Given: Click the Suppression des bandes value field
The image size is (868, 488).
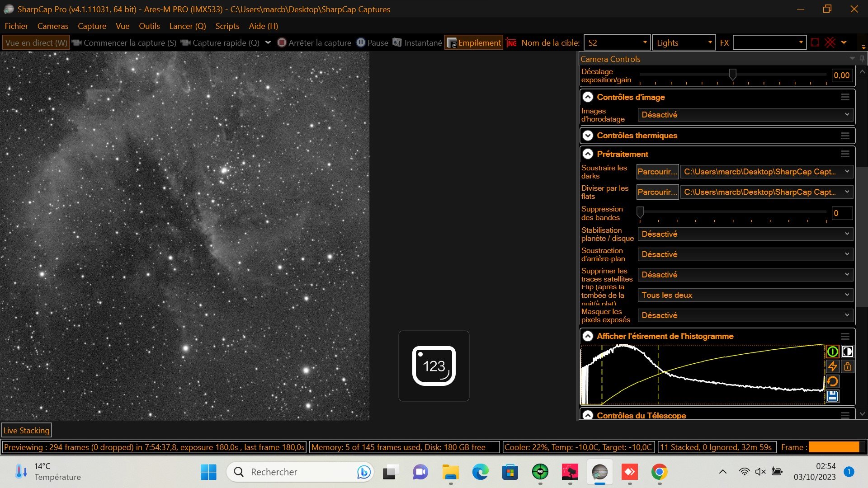Looking at the screenshot, I should tap(842, 213).
